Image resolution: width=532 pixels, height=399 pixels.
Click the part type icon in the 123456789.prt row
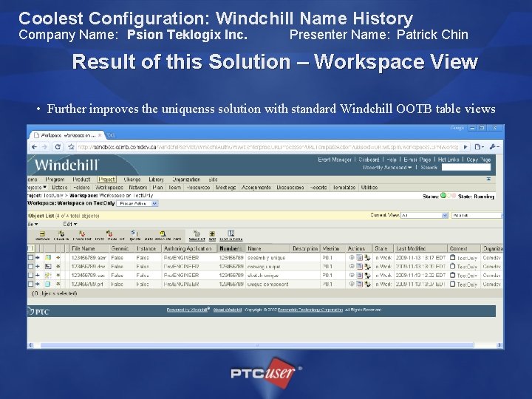(x=48, y=284)
